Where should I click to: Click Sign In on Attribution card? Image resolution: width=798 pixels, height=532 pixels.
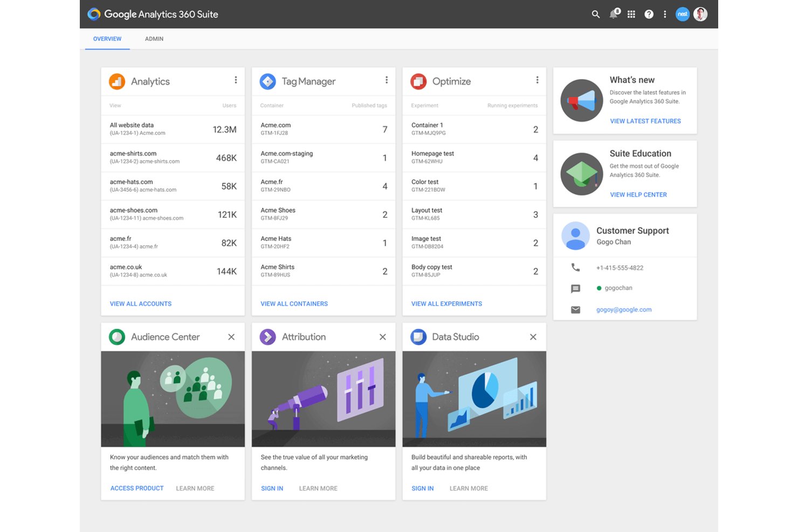pyautogui.click(x=272, y=488)
